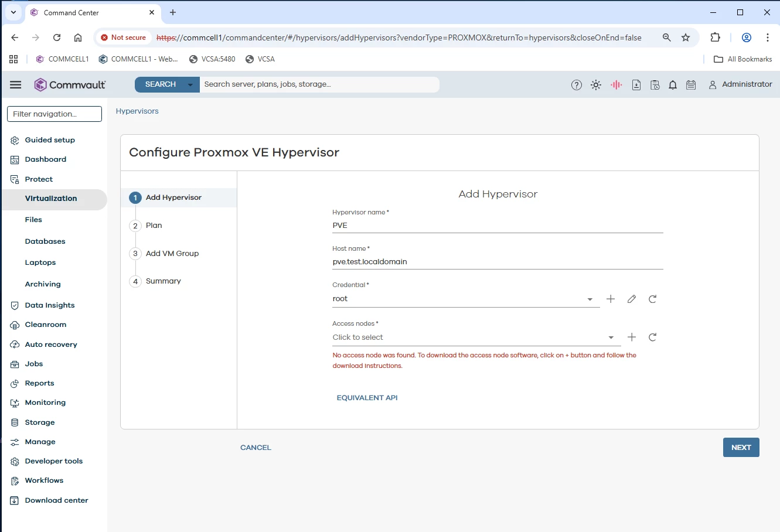Viewport: 780px width, 532px height.
Task: Open the Chrome tab search dropdown
Action: click(13, 12)
